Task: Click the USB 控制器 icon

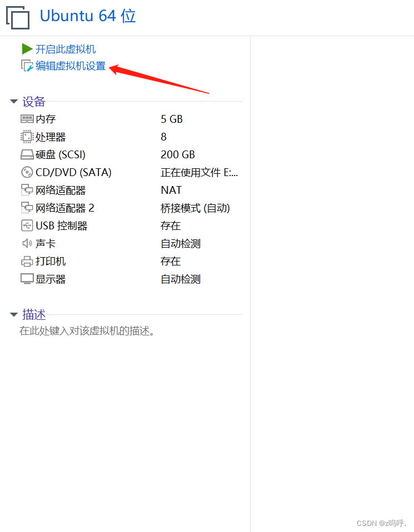Action: click(27, 225)
